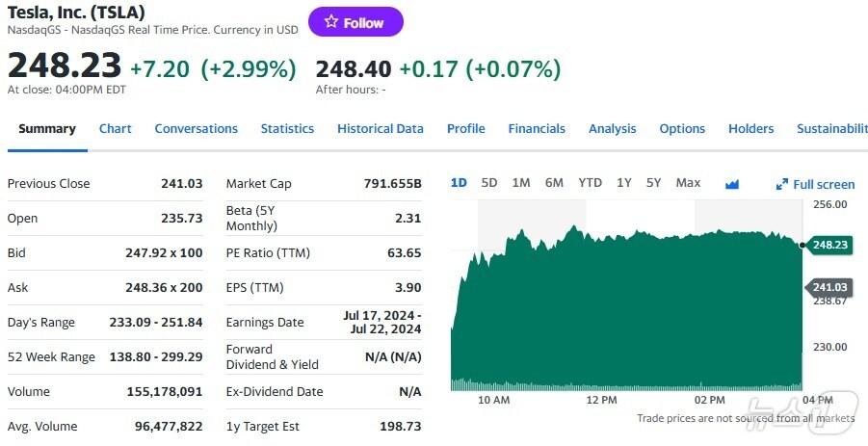Open the chart type icon

731,184
